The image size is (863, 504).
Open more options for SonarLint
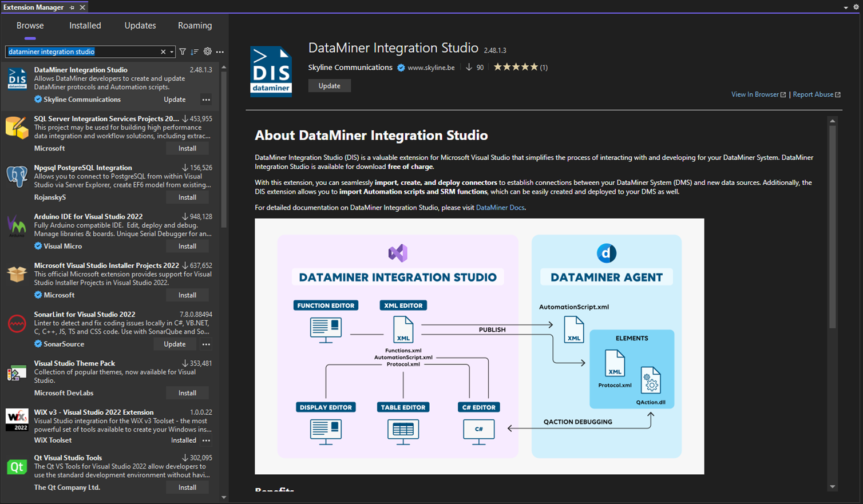[206, 344]
